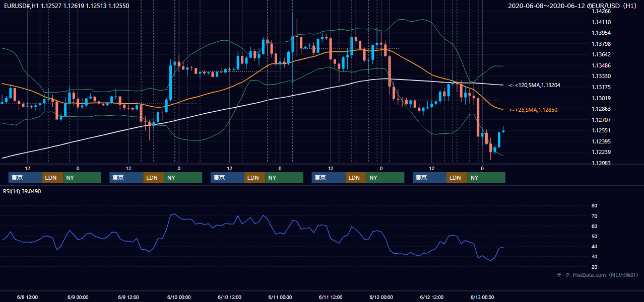Click price axis value 1.12083
The height and width of the screenshot is (302, 644).
pos(601,163)
